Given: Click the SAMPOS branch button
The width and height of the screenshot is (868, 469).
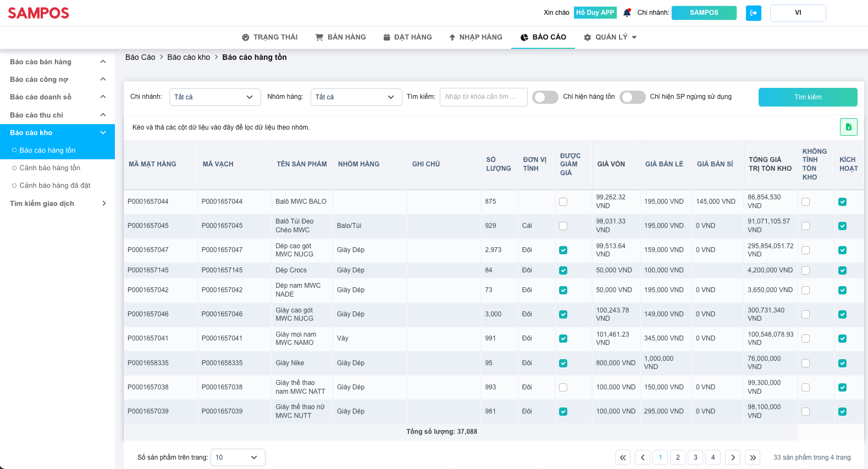Looking at the screenshot, I should [x=704, y=13].
